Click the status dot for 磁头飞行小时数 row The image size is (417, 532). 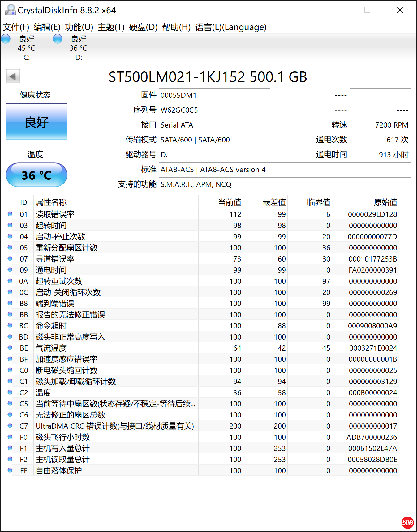click(x=10, y=437)
